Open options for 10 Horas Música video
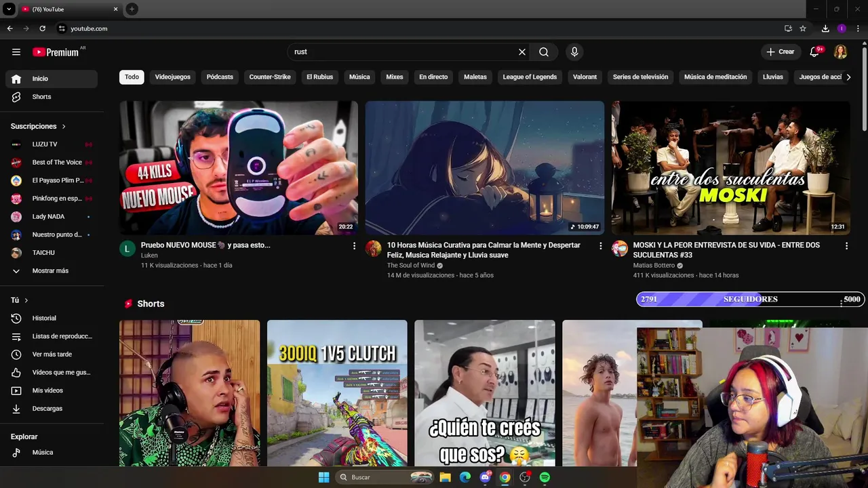 pos(600,246)
